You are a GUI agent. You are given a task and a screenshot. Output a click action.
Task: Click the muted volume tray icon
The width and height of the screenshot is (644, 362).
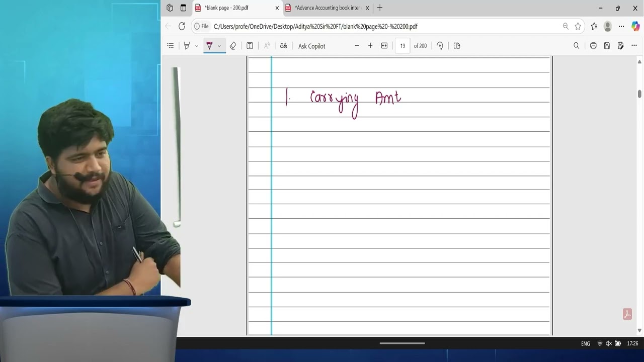click(609, 344)
